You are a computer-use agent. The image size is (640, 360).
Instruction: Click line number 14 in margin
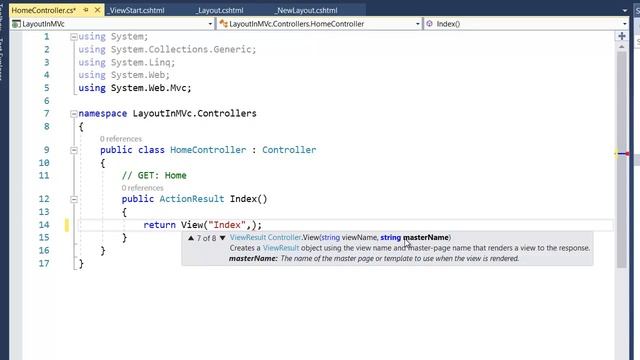click(44, 225)
